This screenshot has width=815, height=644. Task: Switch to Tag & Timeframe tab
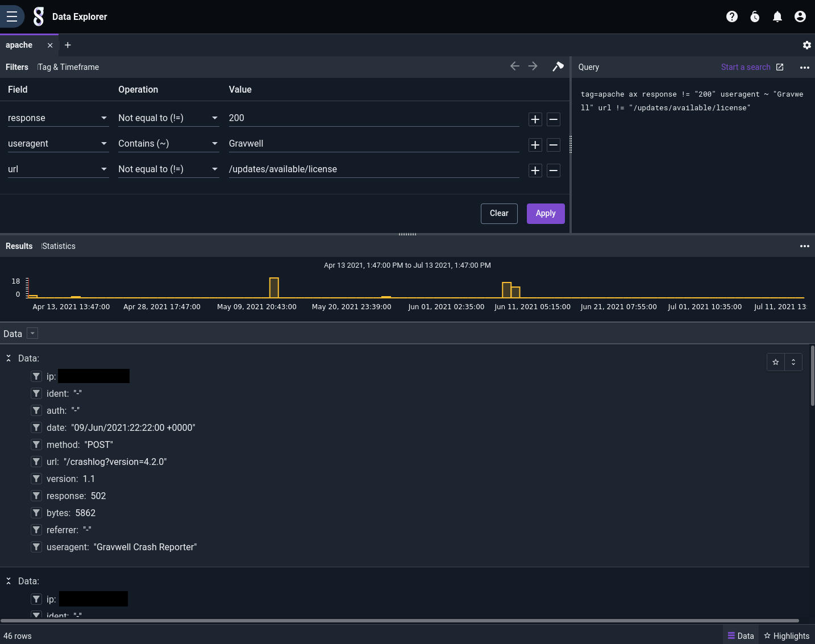tap(68, 67)
